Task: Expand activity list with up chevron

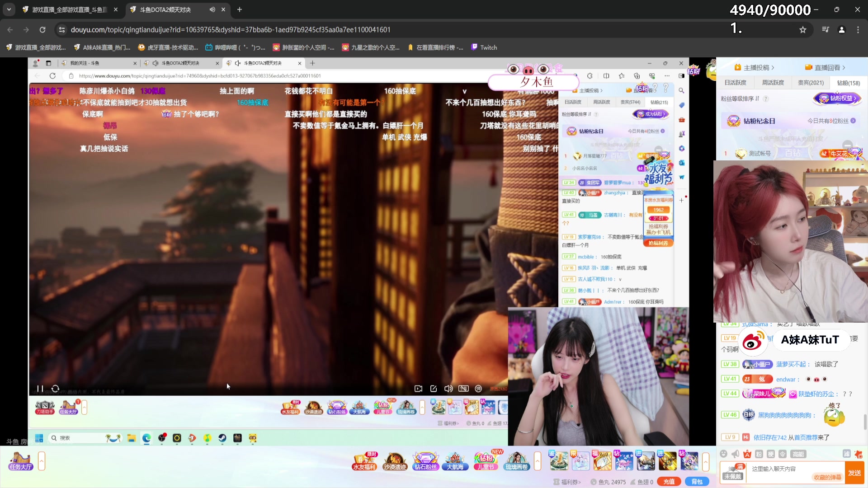Action: pyautogui.click(x=538, y=461)
